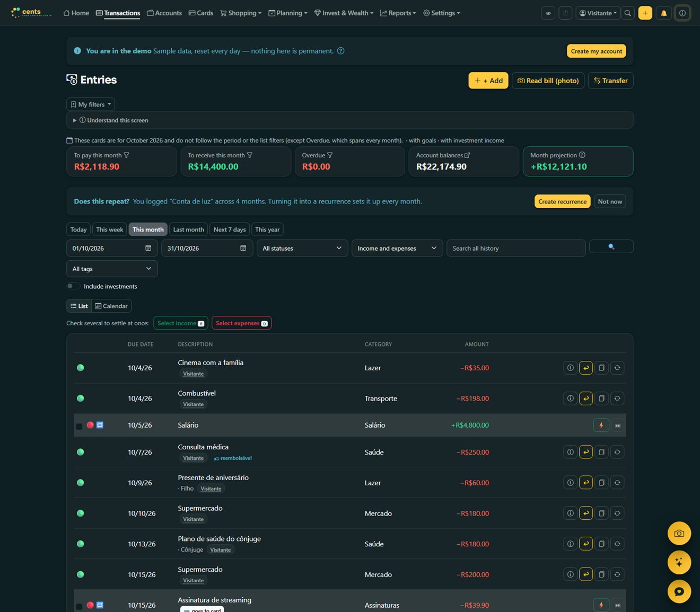
Task: Check the checkbox on Assinatura de streaming row
Action: [x=79, y=606]
